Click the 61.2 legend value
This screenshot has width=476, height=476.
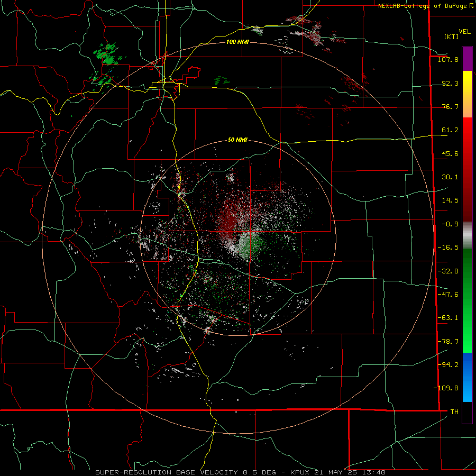coord(450,130)
